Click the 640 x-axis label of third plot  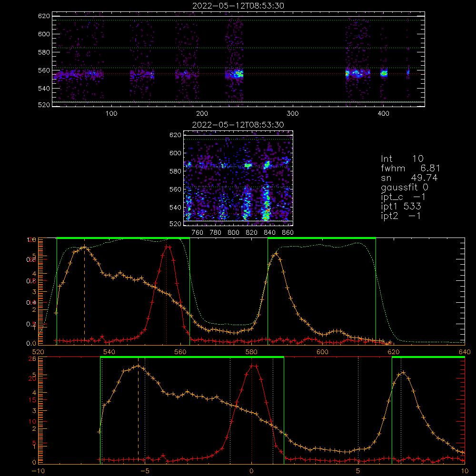(465, 352)
